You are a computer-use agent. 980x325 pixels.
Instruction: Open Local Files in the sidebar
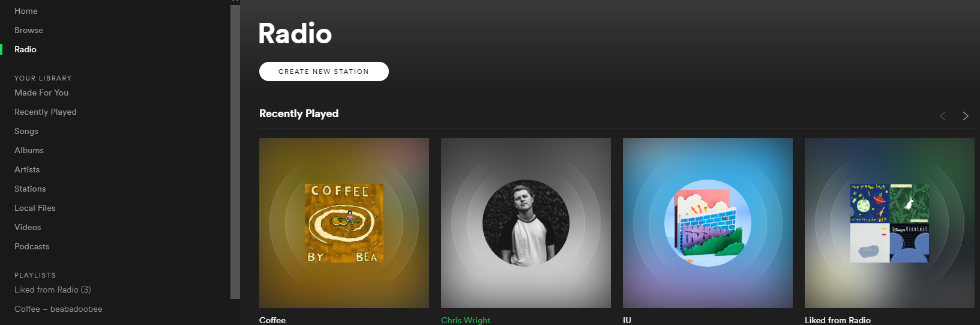pyautogui.click(x=35, y=208)
